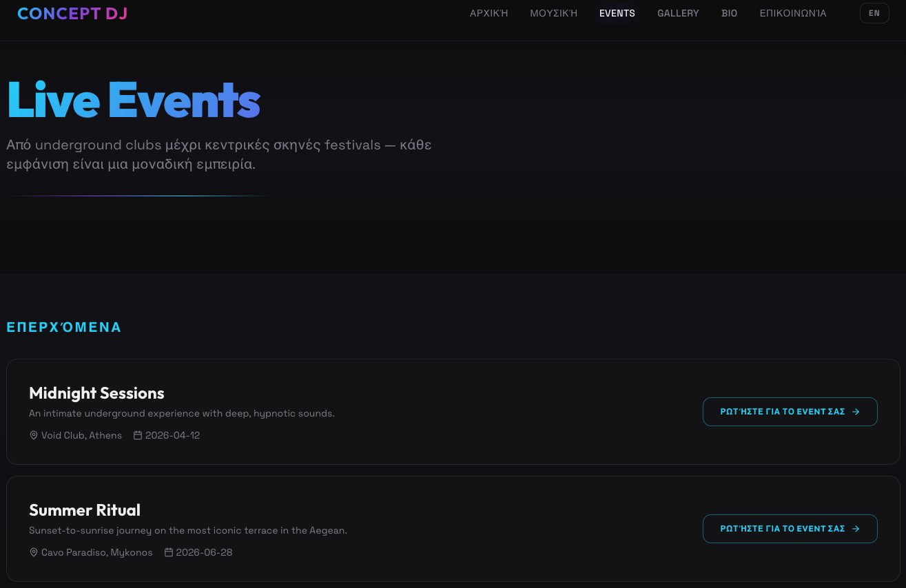Click the Από underground clubs subtitle paragraph
Screen dimensions: 906x588
(x=219, y=155)
